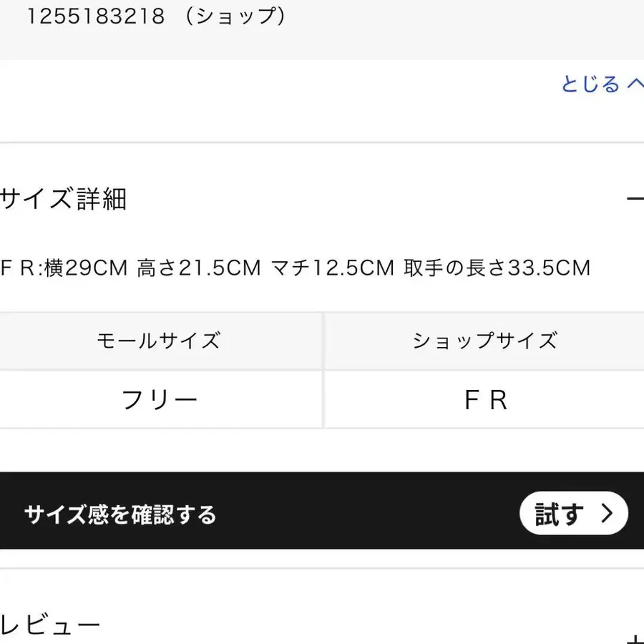Click the 横29CM width measurement
The width and height of the screenshot is (644, 644).
[87, 268]
